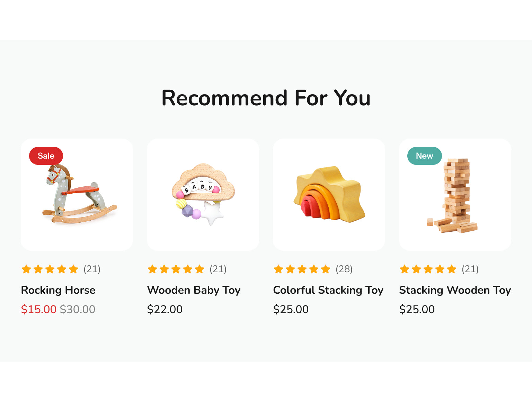Click the Wooden Baby Toy title
This screenshot has width=532, height=399.
coord(194,290)
